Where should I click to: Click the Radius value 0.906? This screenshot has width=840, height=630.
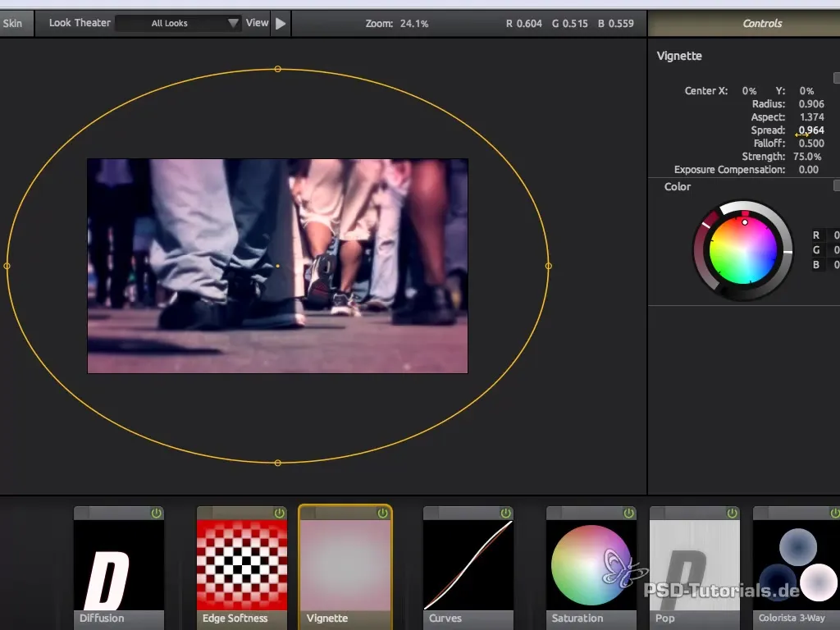pos(811,104)
